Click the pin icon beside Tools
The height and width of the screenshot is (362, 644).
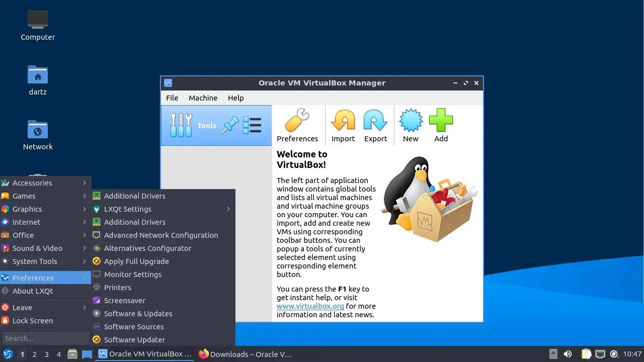point(230,125)
